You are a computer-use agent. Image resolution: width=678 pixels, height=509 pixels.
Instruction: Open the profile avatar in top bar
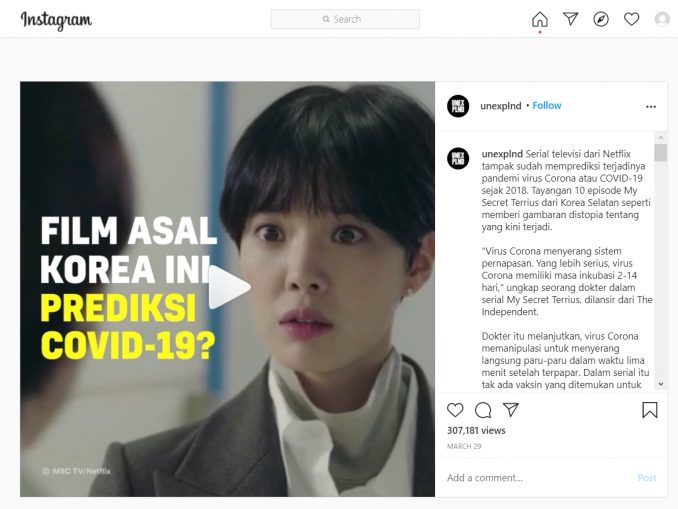662,19
